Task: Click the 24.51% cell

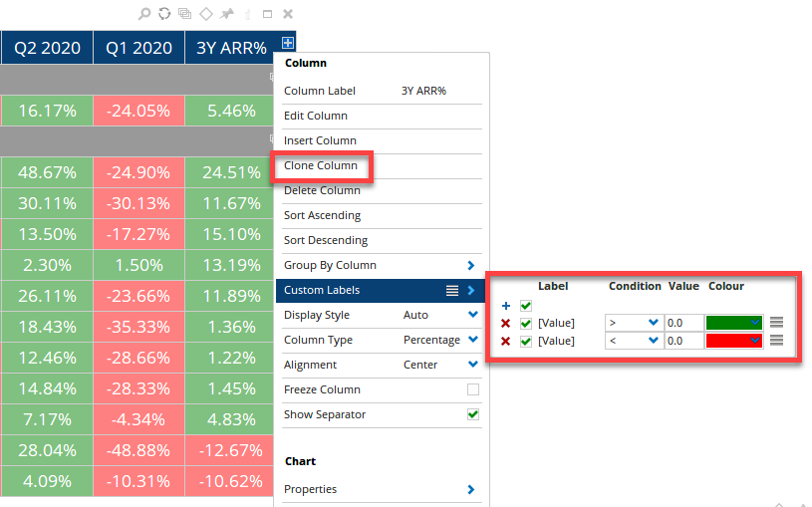Action: point(229,172)
